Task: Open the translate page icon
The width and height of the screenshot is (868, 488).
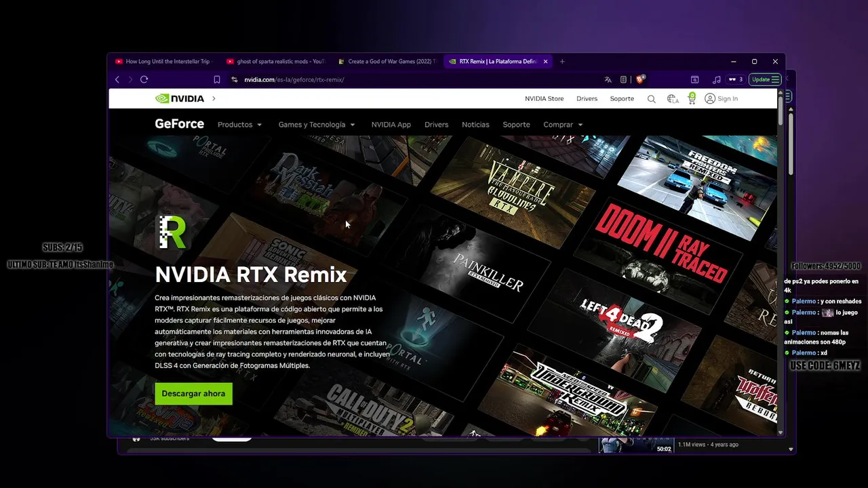Action: [x=608, y=79]
